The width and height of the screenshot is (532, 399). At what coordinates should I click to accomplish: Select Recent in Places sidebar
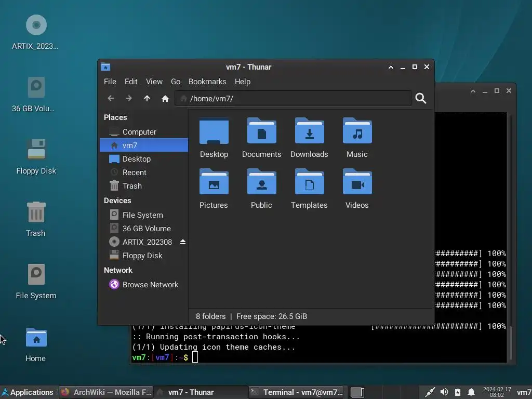click(x=144, y=172)
